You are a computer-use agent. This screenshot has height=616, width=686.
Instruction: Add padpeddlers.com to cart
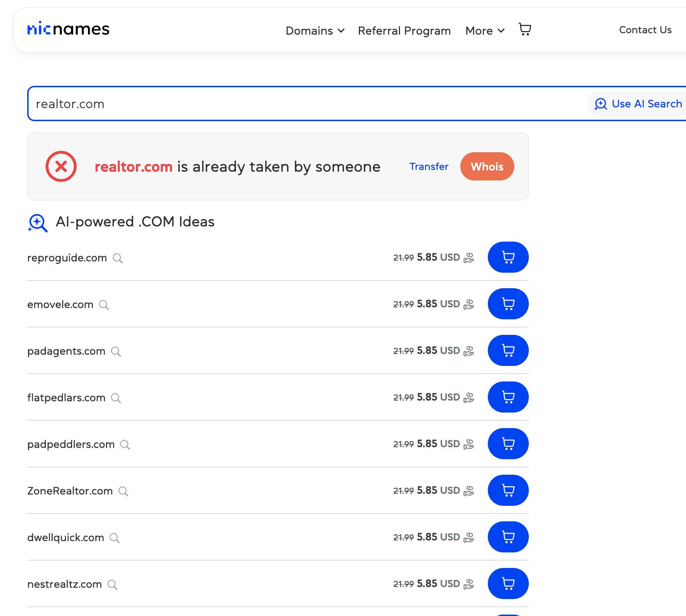[x=508, y=444]
